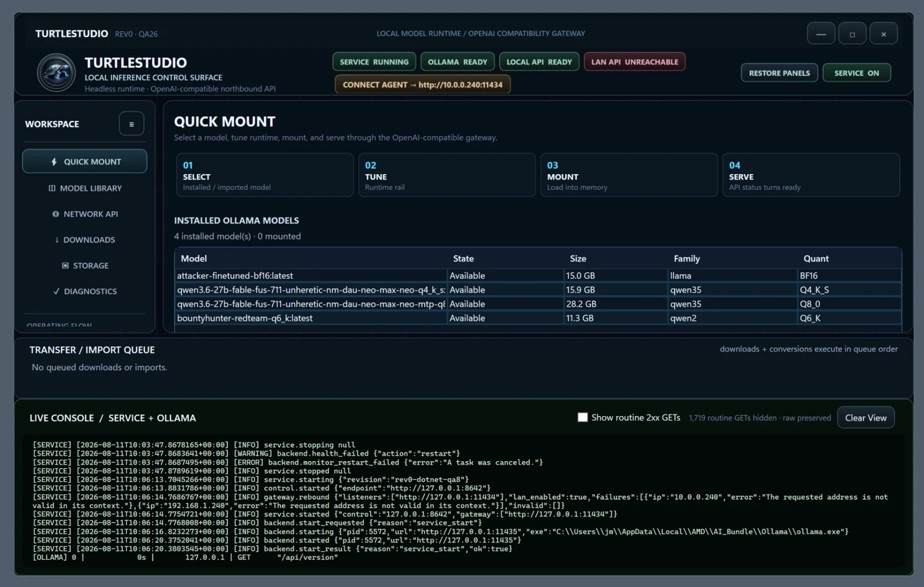Select the qwen3.6 neo-mtp-q8 model name
This screenshot has width=924, height=587.
pyautogui.click(x=311, y=304)
